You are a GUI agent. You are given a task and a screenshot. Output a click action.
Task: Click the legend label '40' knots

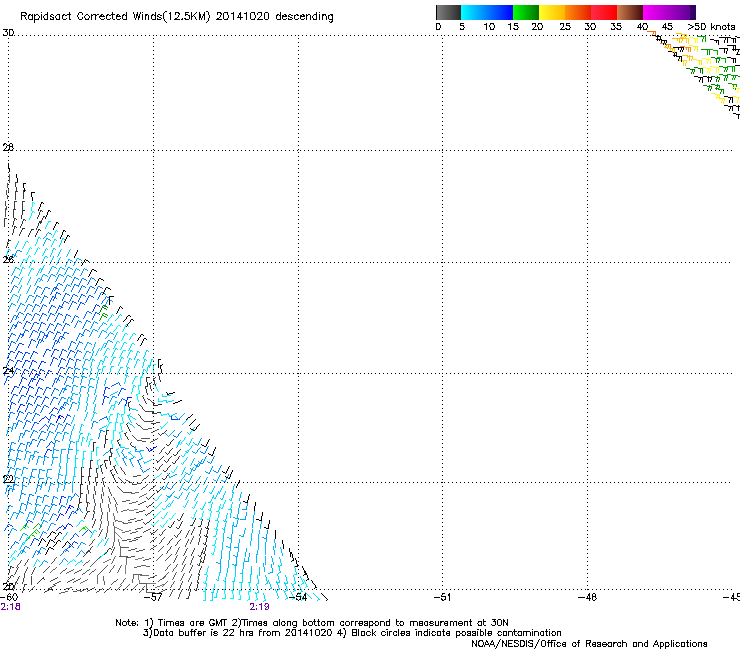(x=642, y=27)
